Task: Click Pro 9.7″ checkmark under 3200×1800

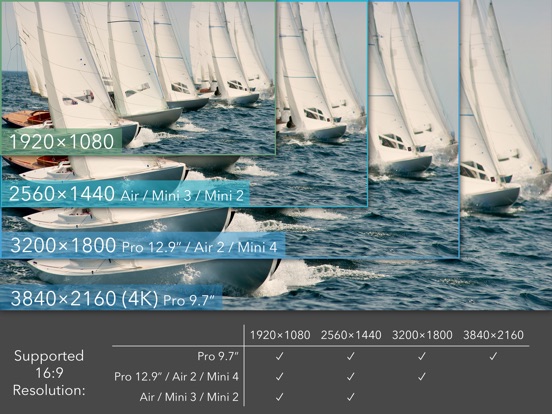Action: tap(422, 357)
